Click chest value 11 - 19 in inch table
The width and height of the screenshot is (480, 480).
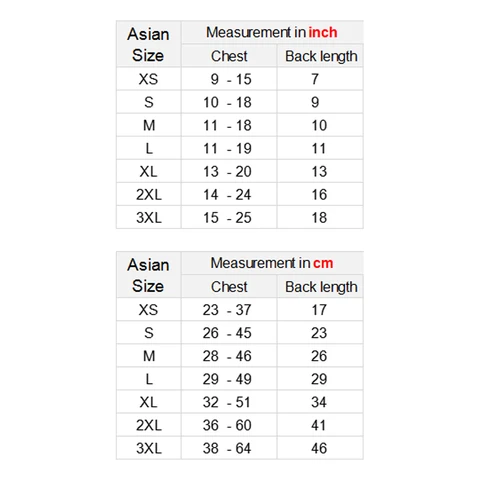click(x=227, y=148)
